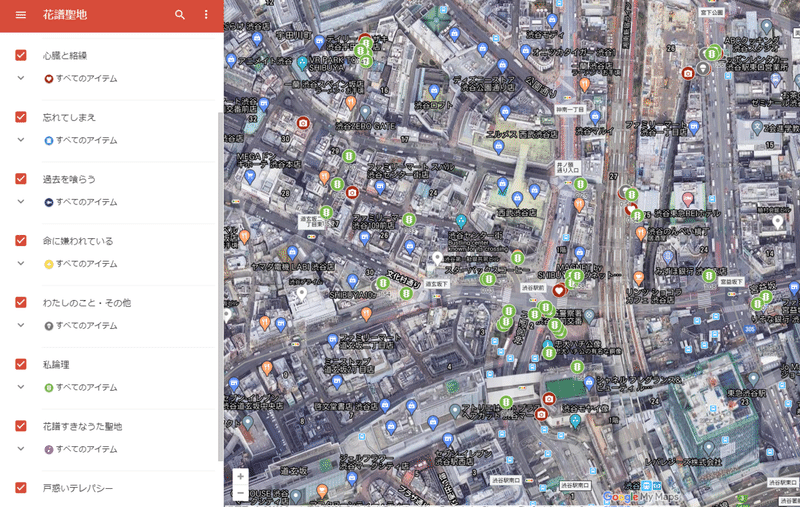Select red camera marker left of 渋谷ZERO GATE
800x507 pixels.
303,123
